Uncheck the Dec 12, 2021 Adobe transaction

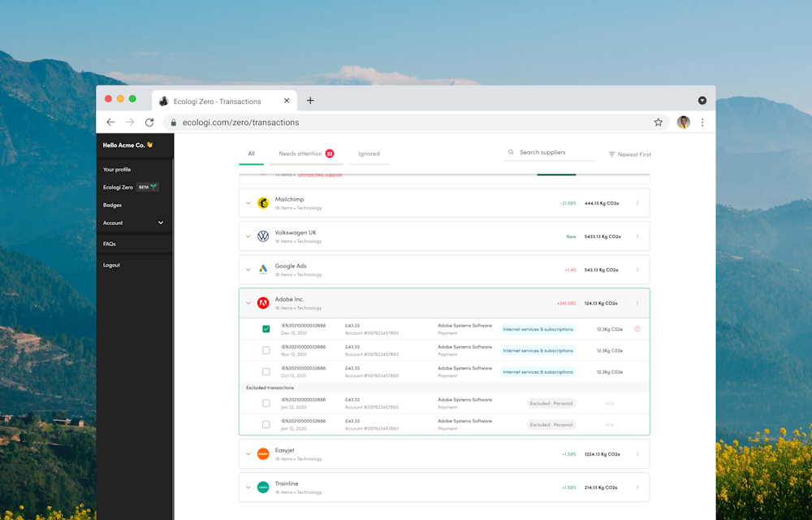point(266,329)
